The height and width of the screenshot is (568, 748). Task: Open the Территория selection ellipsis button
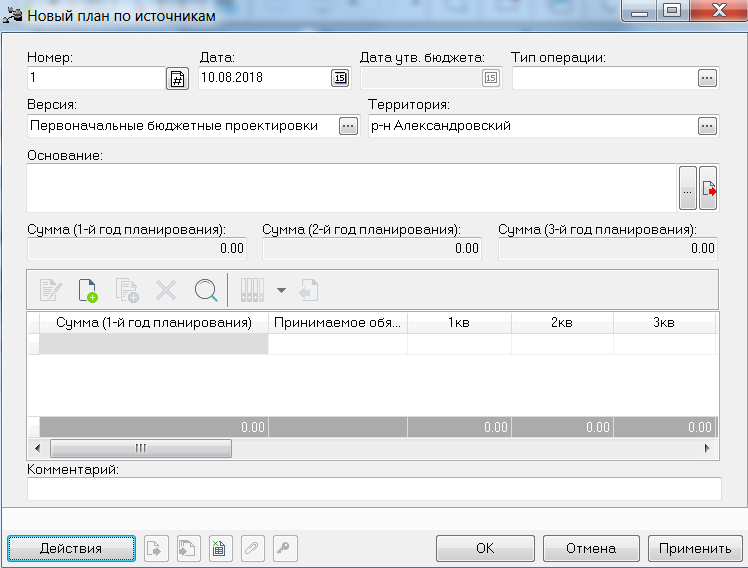[x=707, y=126]
